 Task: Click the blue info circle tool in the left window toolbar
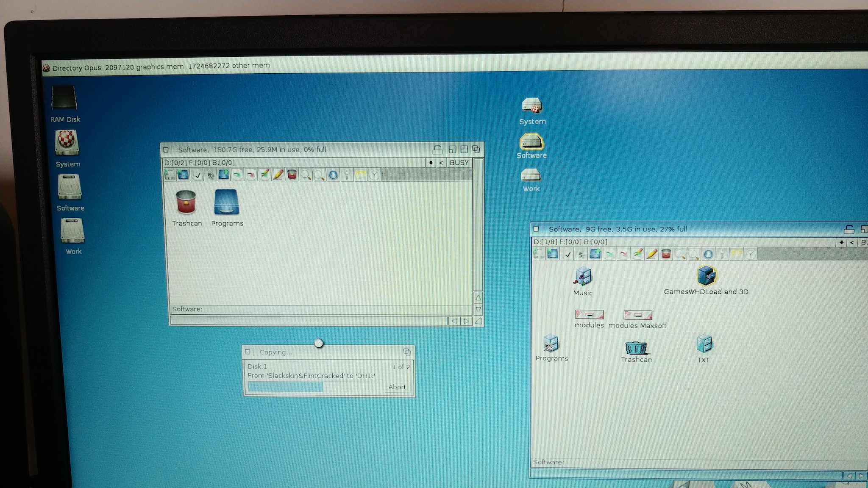tap(333, 175)
